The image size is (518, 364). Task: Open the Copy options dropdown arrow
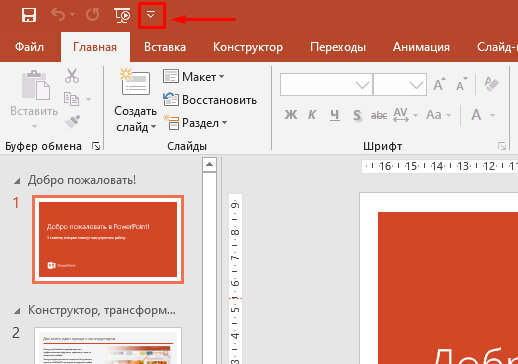point(88,99)
